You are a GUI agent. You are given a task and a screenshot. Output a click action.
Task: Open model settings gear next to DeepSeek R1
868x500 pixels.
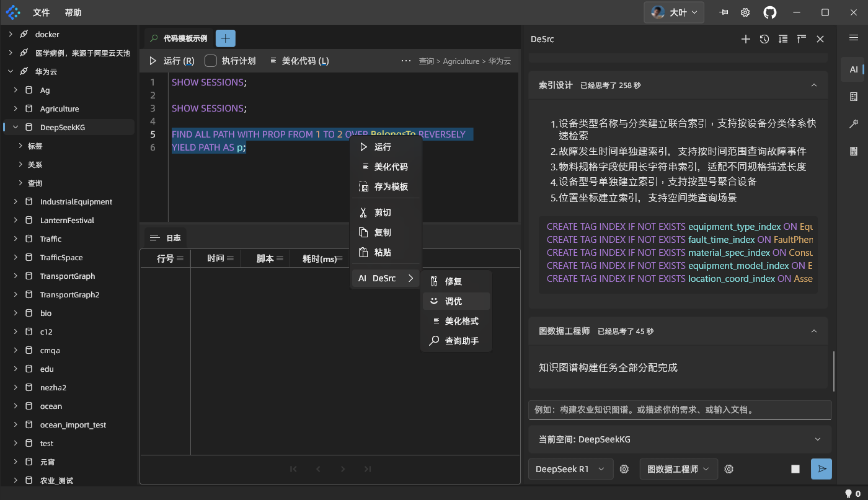pos(624,469)
